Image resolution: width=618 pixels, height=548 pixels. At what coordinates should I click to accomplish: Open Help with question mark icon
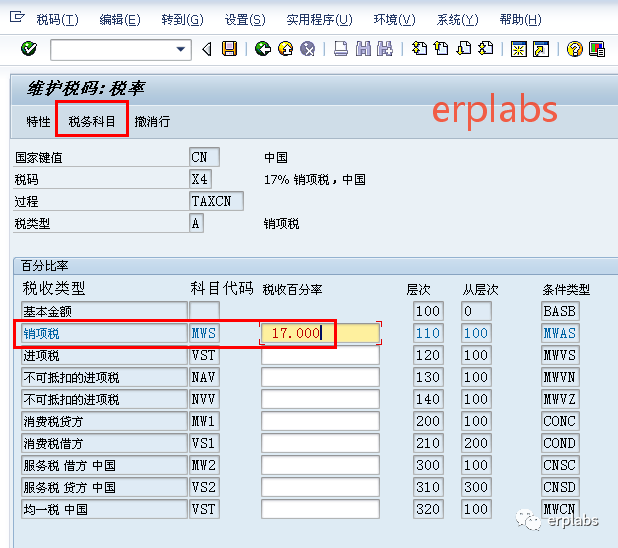(x=575, y=49)
